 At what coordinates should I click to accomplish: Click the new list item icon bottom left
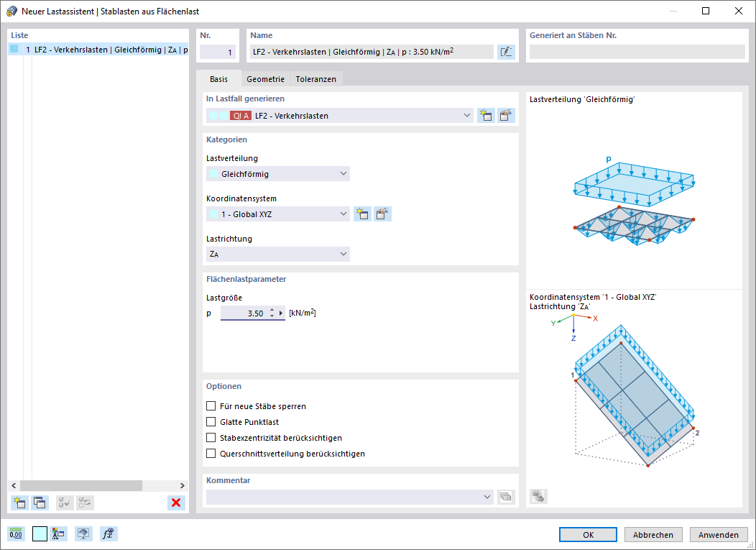[x=20, y=503]
